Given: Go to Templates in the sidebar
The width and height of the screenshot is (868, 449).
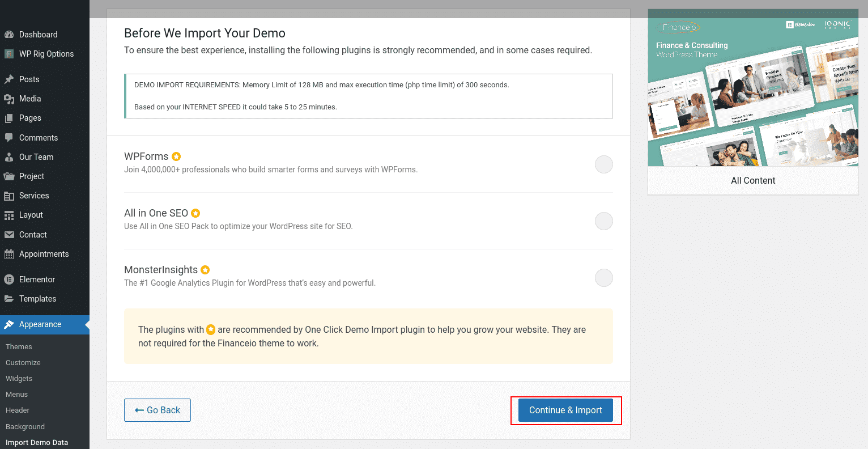Looking at the screenshot, I should click(45, 299).
